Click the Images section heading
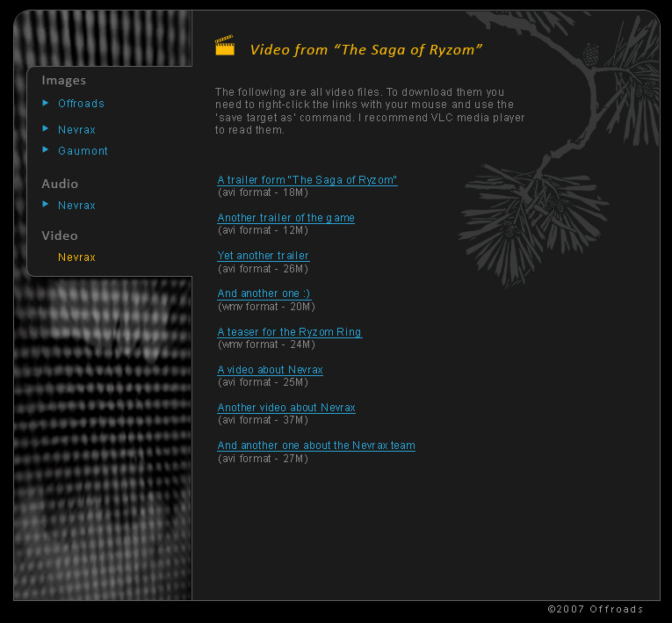672x623 pixels. tap(64, 80)
